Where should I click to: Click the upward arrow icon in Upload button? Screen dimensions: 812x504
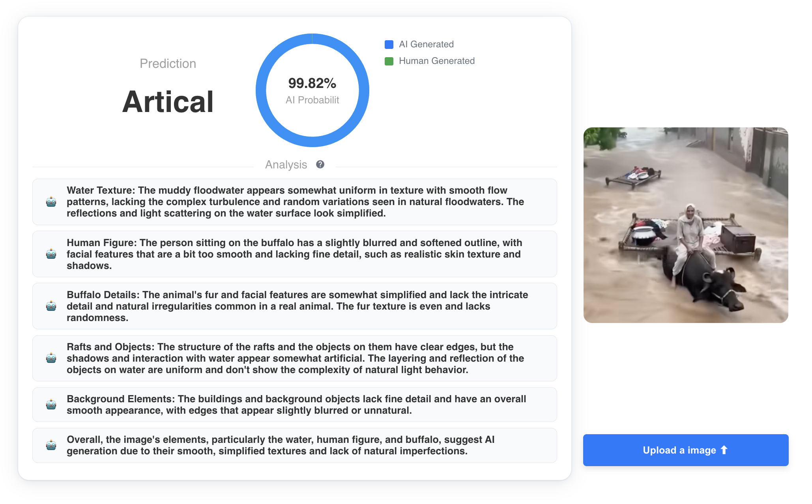[724, 450]
